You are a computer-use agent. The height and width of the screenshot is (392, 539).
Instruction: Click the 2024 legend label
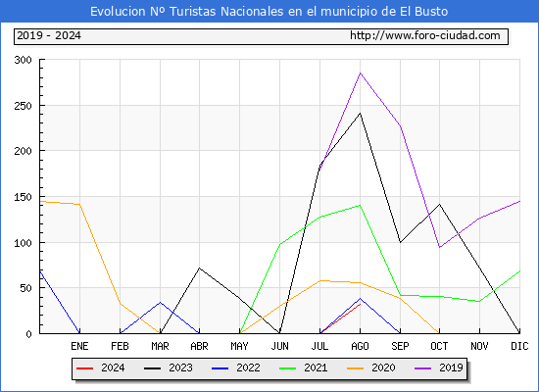(113, 367)
